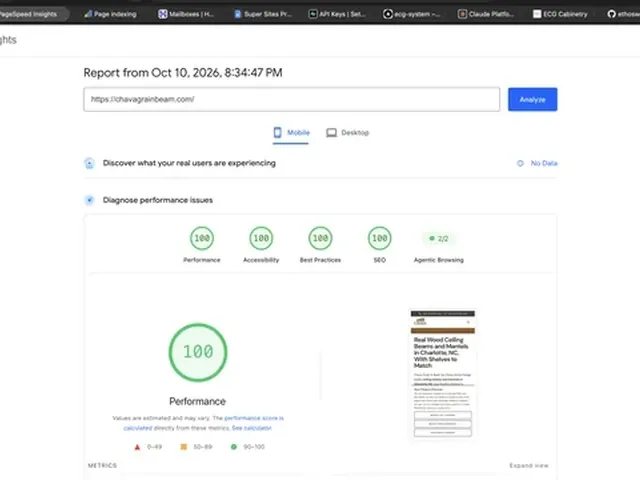
Task: Click the Mailboxes tab favicon
Action: tap(162, 14)
